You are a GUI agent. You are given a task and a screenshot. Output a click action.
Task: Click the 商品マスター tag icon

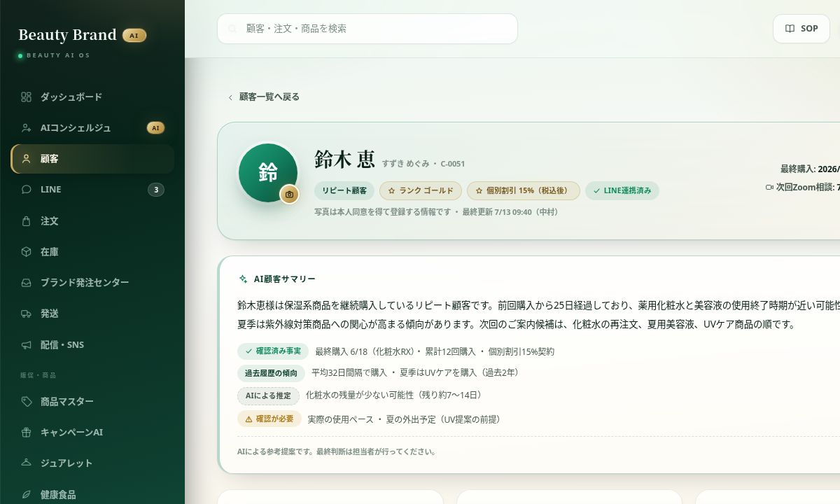(x=27, y=402)
